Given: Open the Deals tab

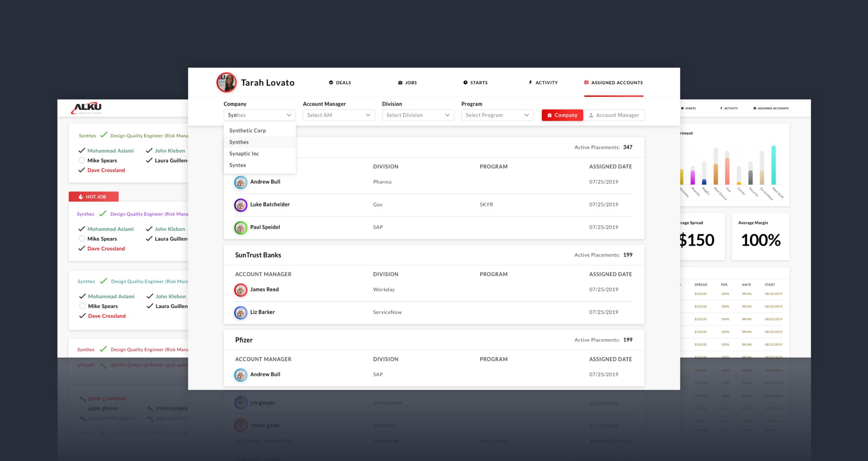Looking at the screenshot, I should pyautogui.click(x=340, y=82).
